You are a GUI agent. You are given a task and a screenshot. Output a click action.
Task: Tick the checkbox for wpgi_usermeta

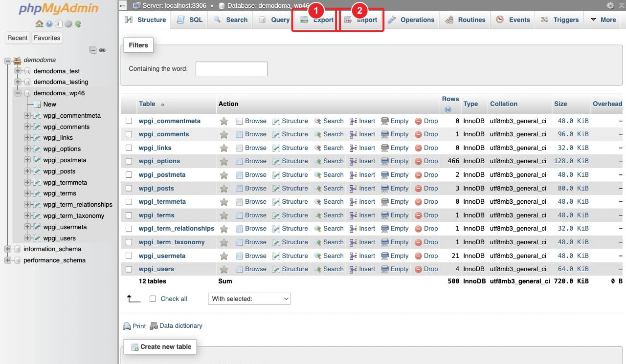tap(129, 256)
